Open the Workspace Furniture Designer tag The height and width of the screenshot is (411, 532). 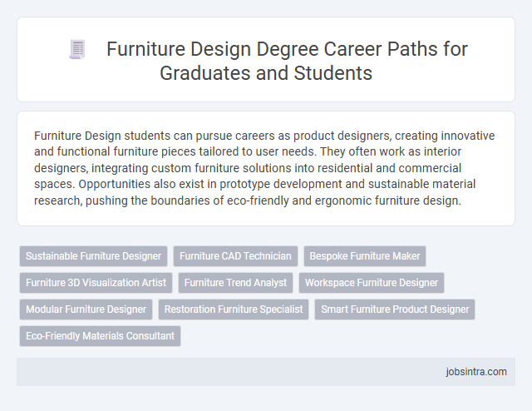click(x=372, y=283)
